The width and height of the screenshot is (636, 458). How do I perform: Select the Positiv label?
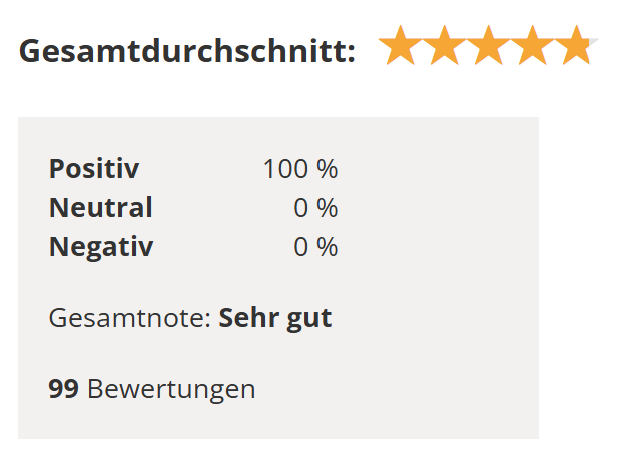pyautogui.click(x=94, y=169)
